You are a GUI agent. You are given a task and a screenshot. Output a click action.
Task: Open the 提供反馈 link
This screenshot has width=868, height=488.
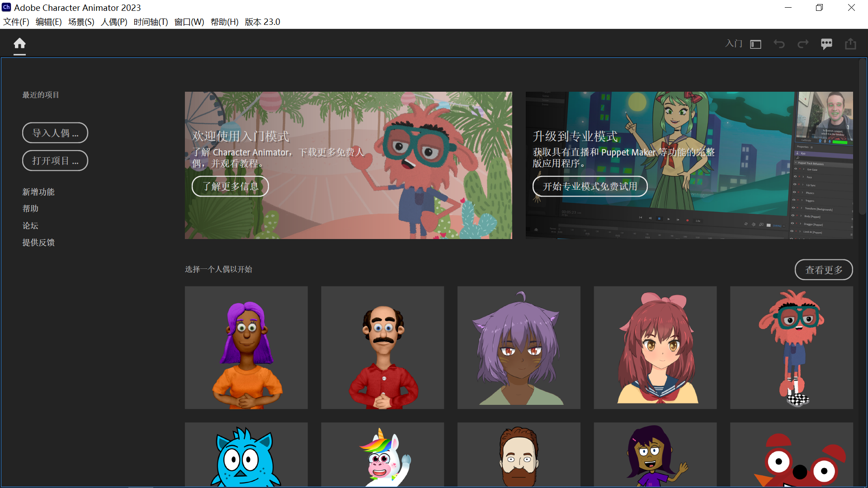[x=38, y=243]
